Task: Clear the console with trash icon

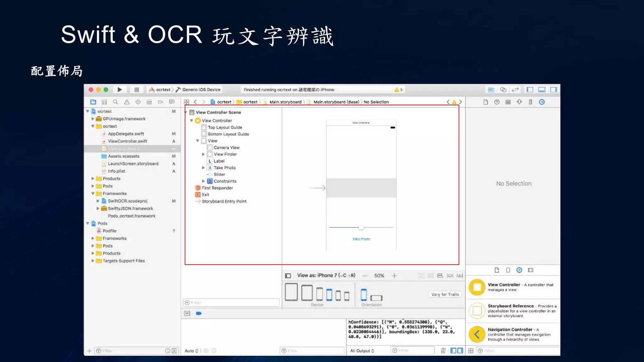Action: [443, 350]
